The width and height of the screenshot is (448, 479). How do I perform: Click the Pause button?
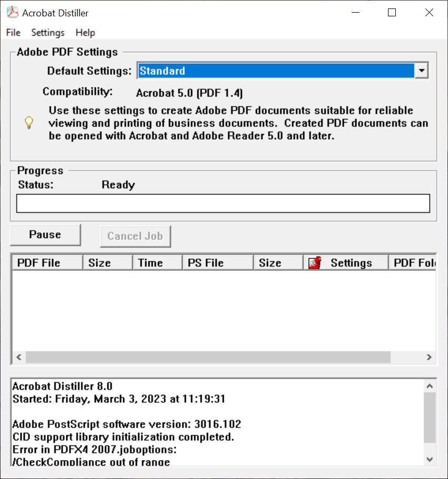click(x=45, y=234)
